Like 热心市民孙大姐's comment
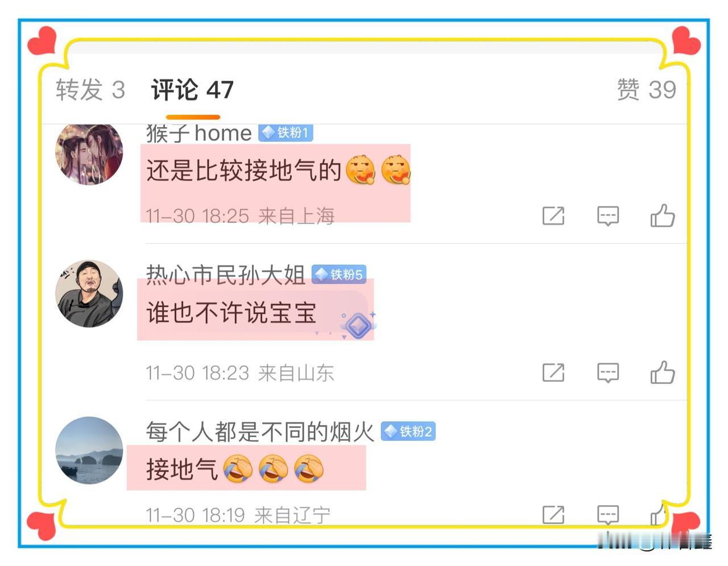 [663, 373]
